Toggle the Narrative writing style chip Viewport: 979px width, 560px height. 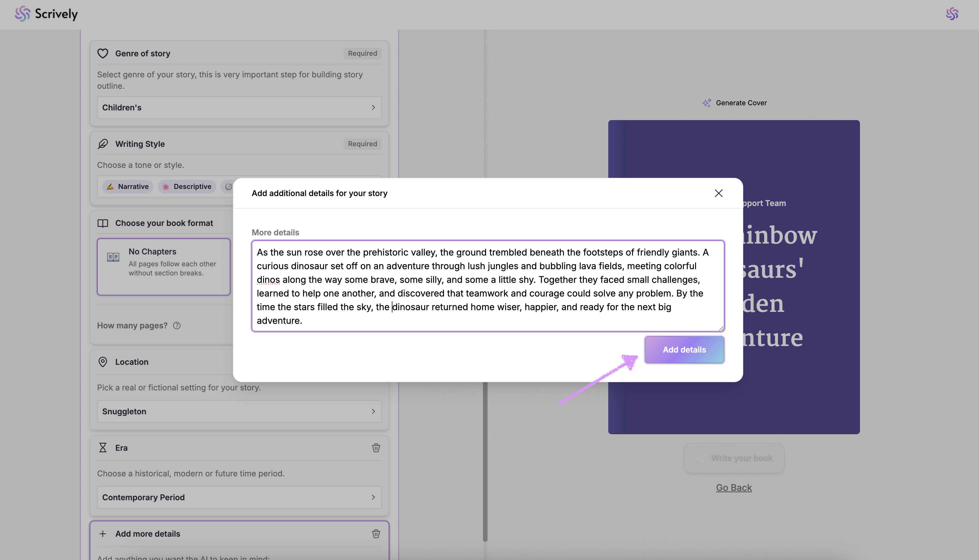(128, 187)
